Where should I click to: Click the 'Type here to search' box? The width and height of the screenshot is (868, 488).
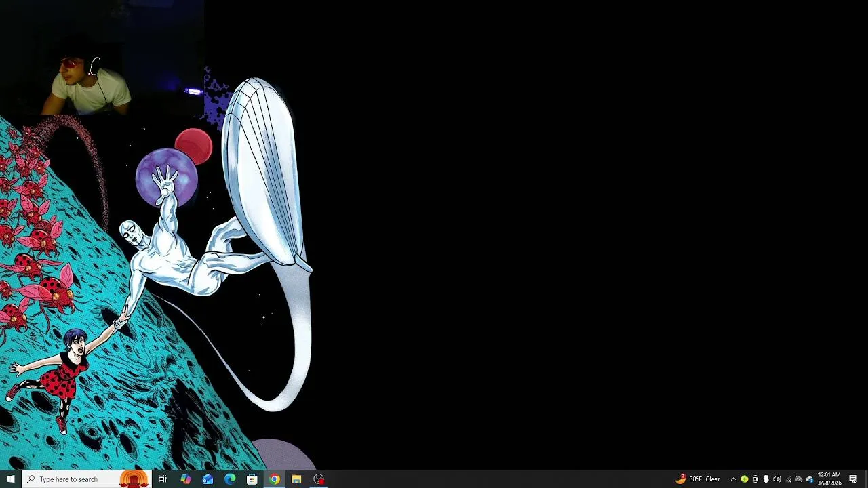[x=86, y=479]
